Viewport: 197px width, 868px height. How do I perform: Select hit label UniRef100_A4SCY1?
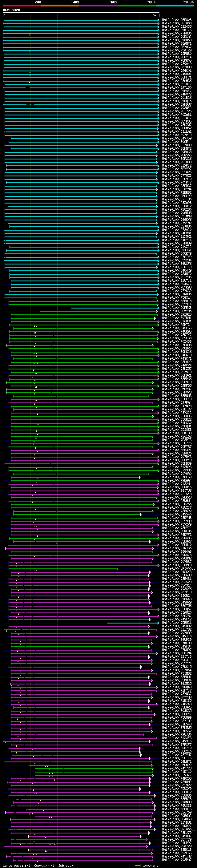click(176, 358)
